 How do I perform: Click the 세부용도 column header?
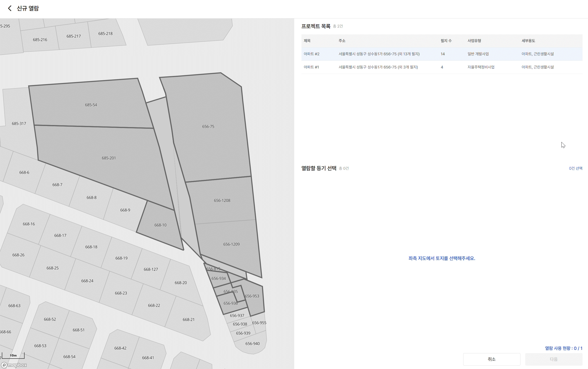click(528, 41)
